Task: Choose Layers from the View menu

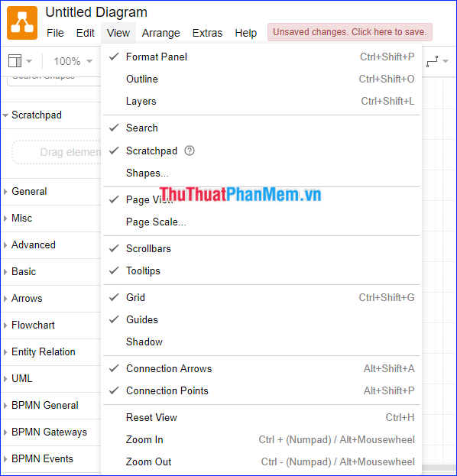Action: coord(261,101)
